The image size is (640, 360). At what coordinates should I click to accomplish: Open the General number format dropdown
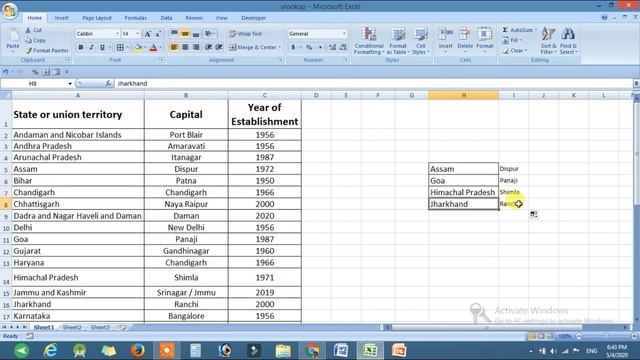(344, 34)
